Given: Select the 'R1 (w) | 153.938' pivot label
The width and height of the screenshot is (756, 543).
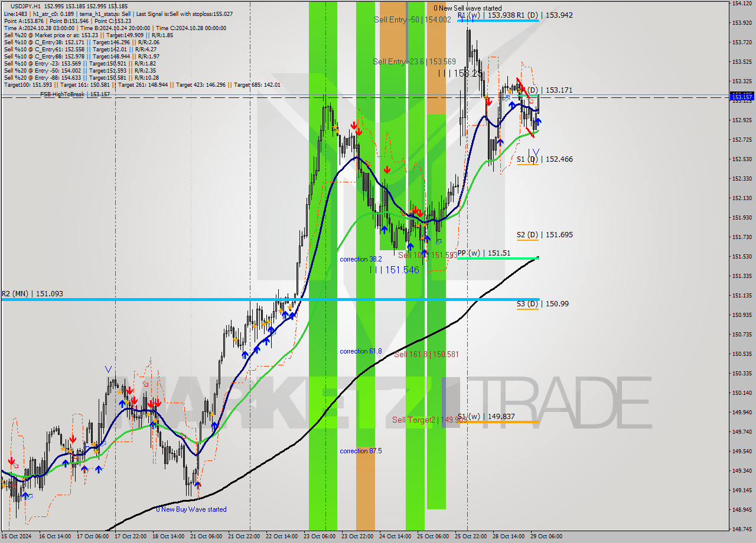Looking at the screenshot, I should tap(485, 15).
